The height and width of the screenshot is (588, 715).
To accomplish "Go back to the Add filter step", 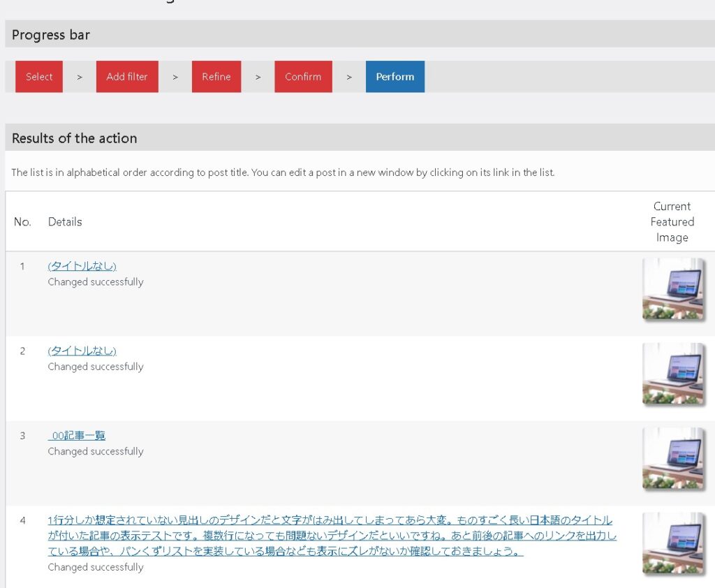I will pyautogui.click(x=127, y=77).
